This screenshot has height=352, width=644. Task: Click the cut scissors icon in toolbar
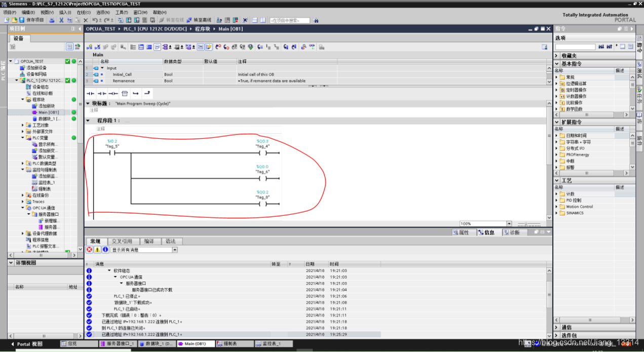(x=61, y=20)
